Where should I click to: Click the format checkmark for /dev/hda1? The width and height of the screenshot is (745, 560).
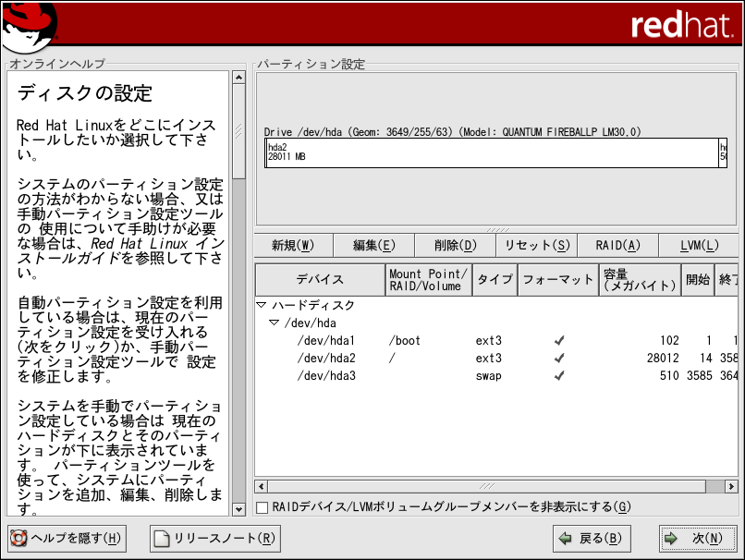click(x=559, y=341)
